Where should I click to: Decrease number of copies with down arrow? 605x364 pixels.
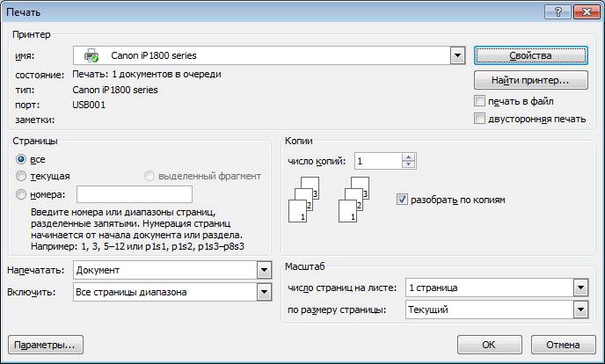click(407, 165)
